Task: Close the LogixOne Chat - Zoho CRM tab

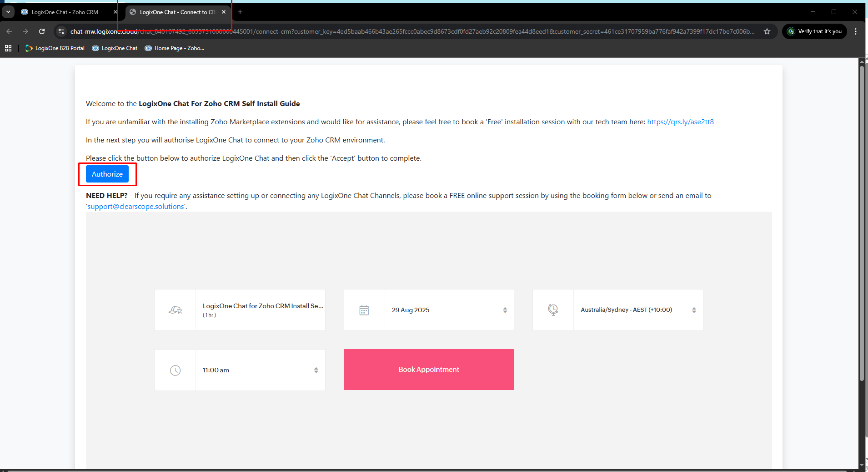Action: (115, 12)
